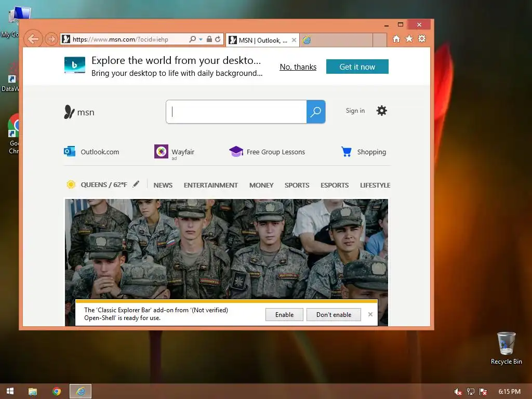Open the MONEY section

coord(261,185)
